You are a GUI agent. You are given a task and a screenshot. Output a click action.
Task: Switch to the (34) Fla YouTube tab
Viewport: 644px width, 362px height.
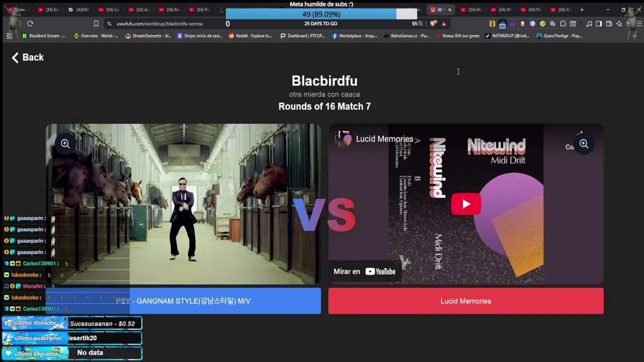click(x=532, y=10)
